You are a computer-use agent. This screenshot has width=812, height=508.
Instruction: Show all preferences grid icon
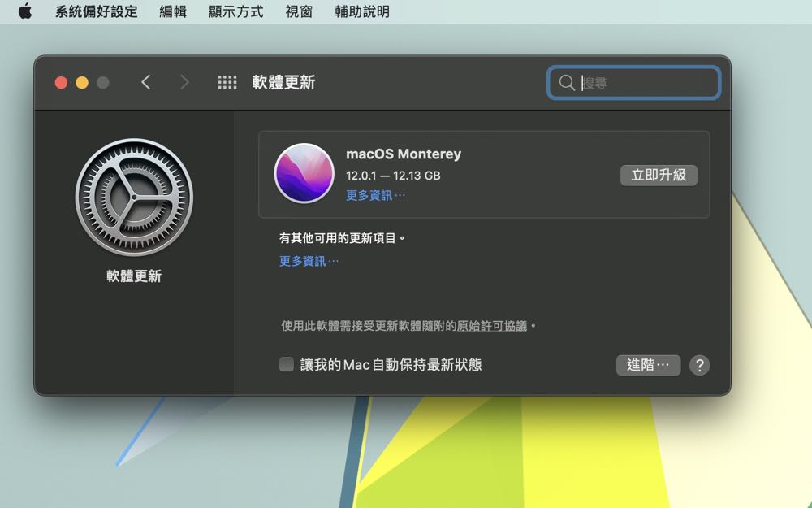point(227,82)
